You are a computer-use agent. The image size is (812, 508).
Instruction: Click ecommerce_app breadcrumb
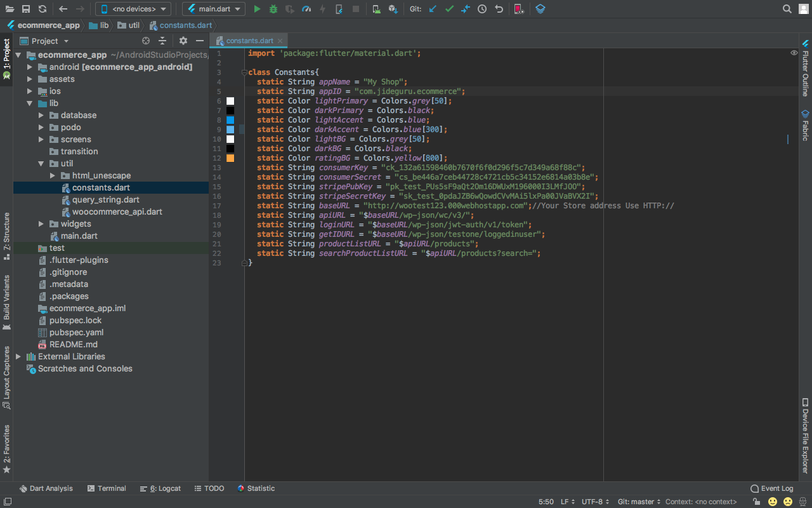click(x=43, y=25)
